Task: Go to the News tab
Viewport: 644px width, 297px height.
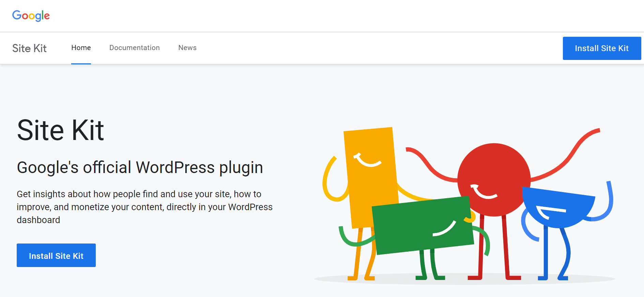Action: [x=187, y=48]
